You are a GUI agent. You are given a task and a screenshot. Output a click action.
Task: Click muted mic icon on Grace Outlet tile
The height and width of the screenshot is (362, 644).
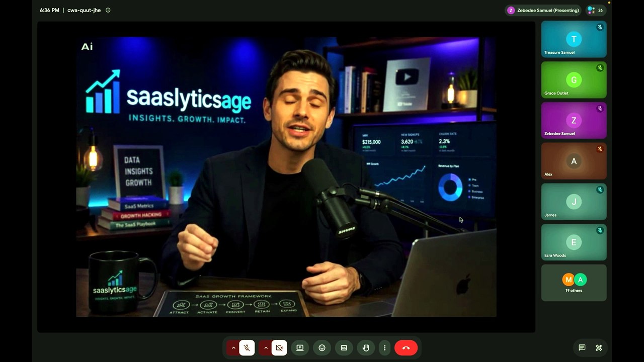[600, 68]
